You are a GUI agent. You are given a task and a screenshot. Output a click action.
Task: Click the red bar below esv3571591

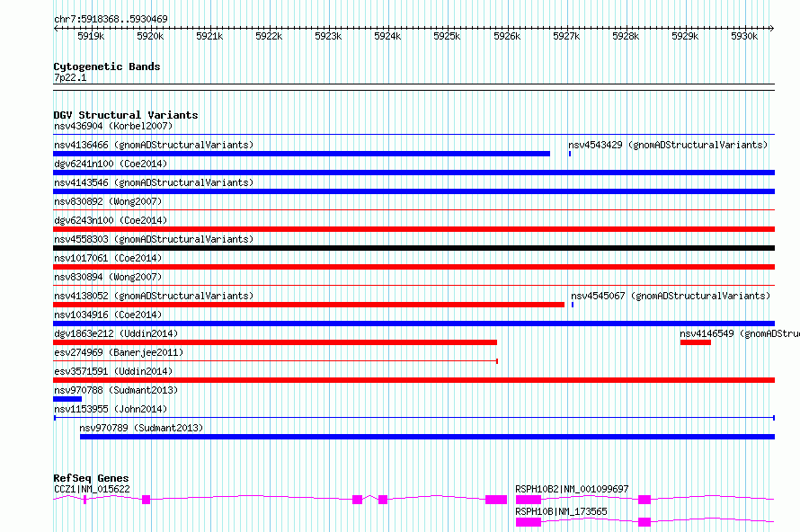point(413,380)
